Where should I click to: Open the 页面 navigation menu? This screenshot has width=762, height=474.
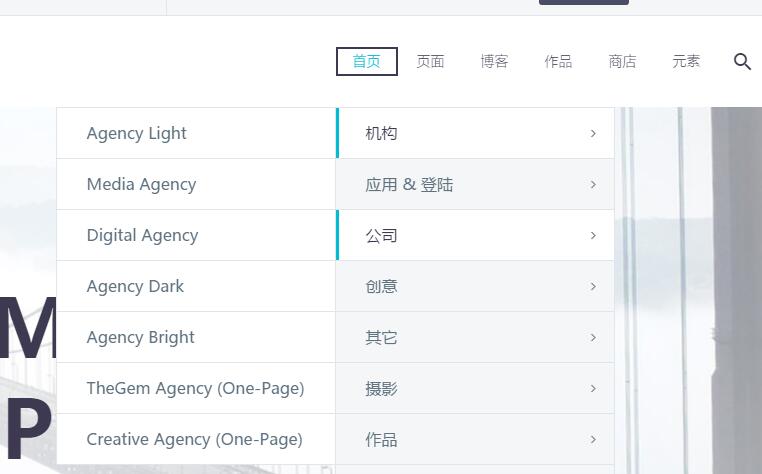(431, 61)
